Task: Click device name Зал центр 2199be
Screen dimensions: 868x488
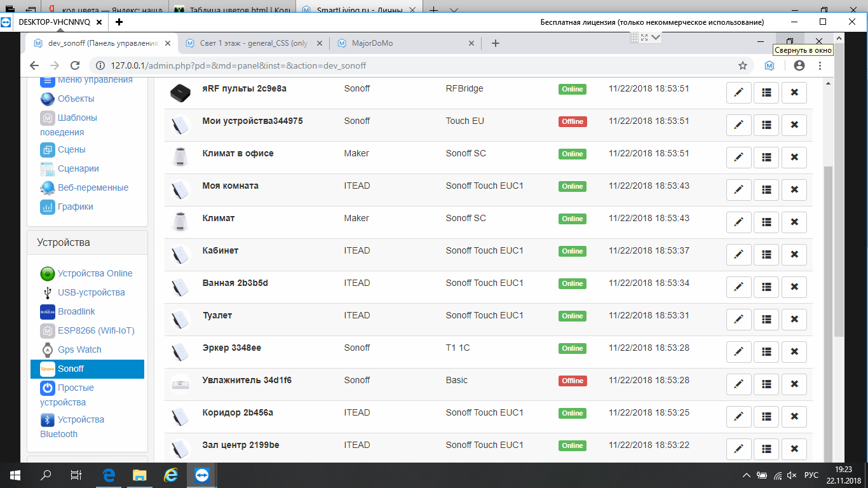Action: coord(241,445)
